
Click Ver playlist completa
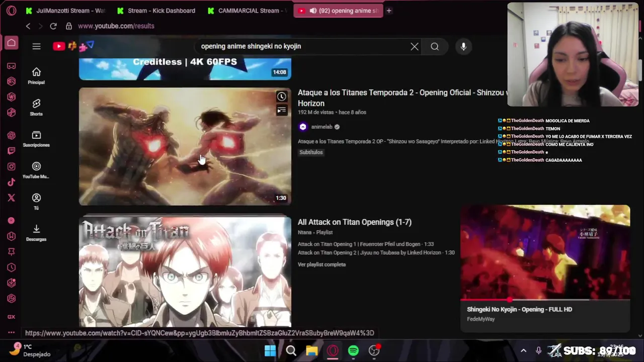[321, 264]
